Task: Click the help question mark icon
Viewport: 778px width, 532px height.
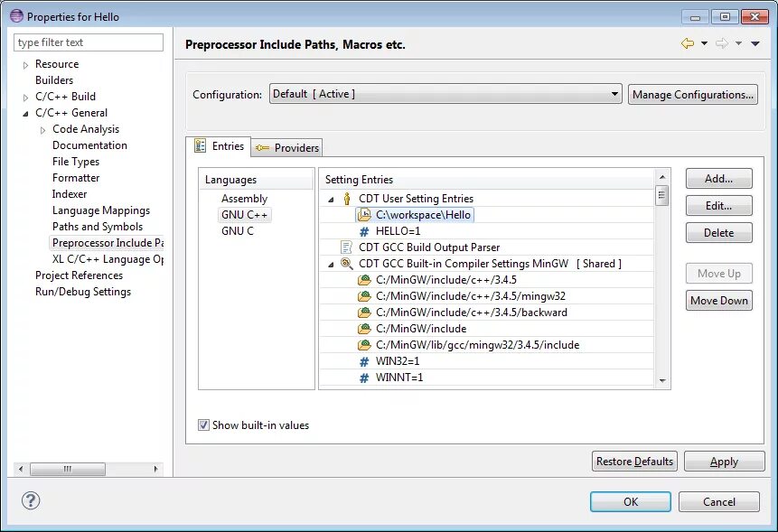Action: click(31, 500)
